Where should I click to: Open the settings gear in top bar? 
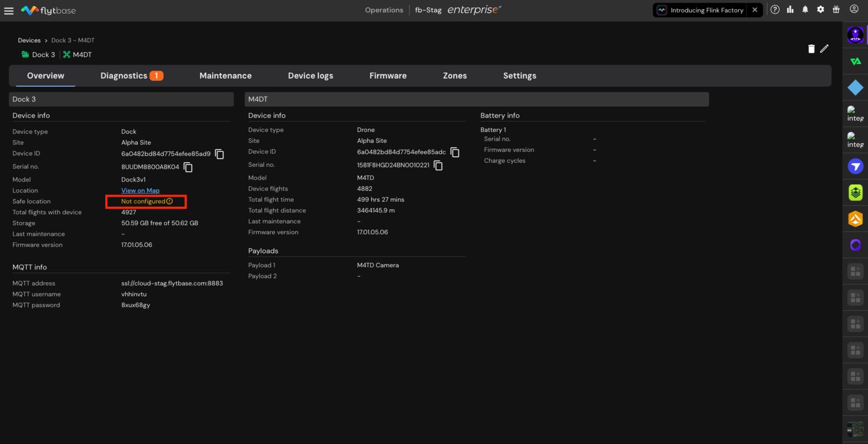[820, 10]
